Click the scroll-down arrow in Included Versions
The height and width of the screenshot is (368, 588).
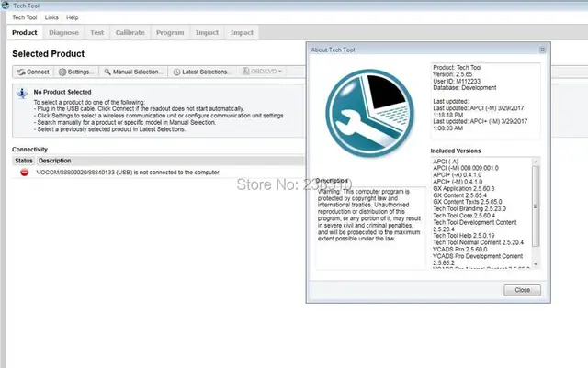click(536, 264)
